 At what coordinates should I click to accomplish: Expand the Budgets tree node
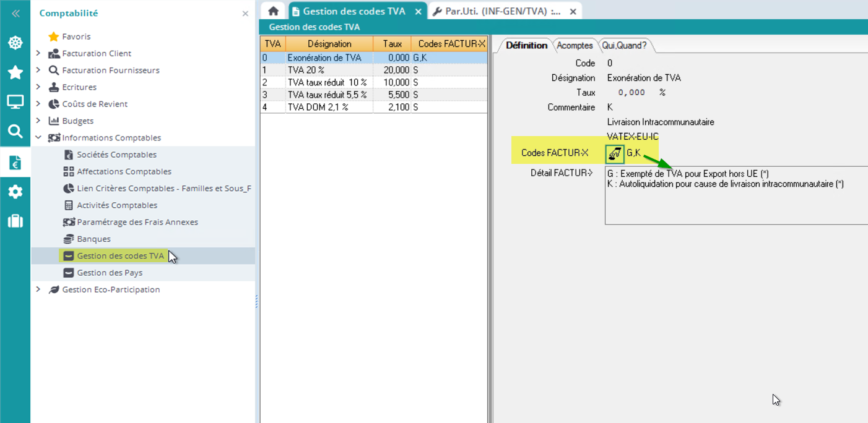pos(38,121)
